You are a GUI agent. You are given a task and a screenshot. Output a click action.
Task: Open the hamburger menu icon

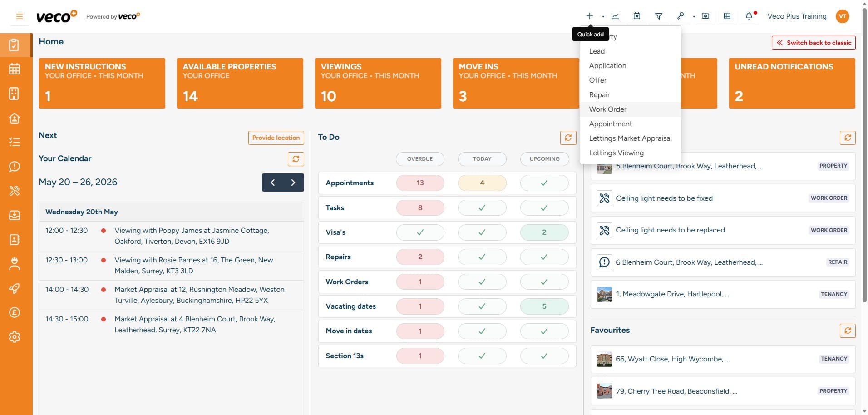19,16
